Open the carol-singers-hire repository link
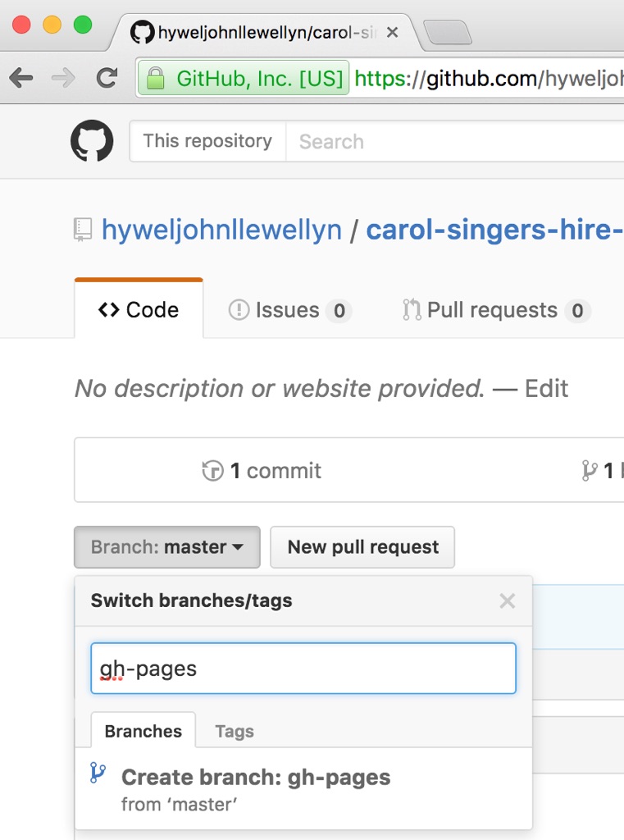Screen dimensions: 624x840 click(x=495, y=230)
